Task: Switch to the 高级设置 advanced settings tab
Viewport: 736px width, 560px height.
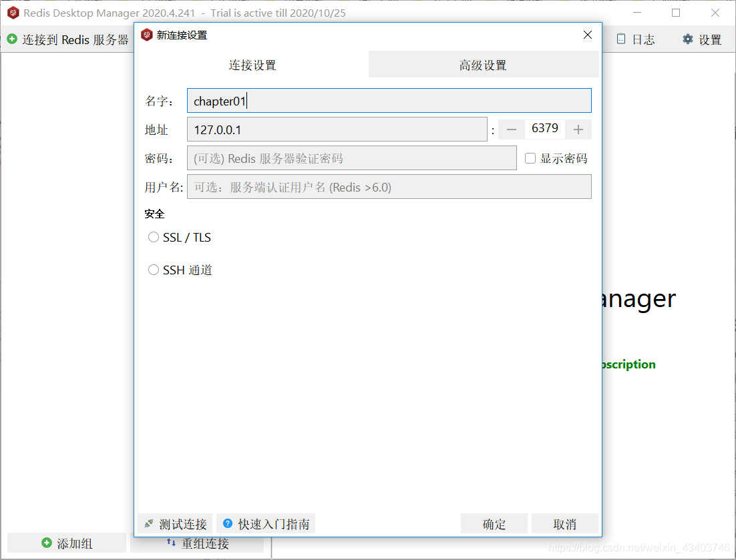Action: pos(483,65)
